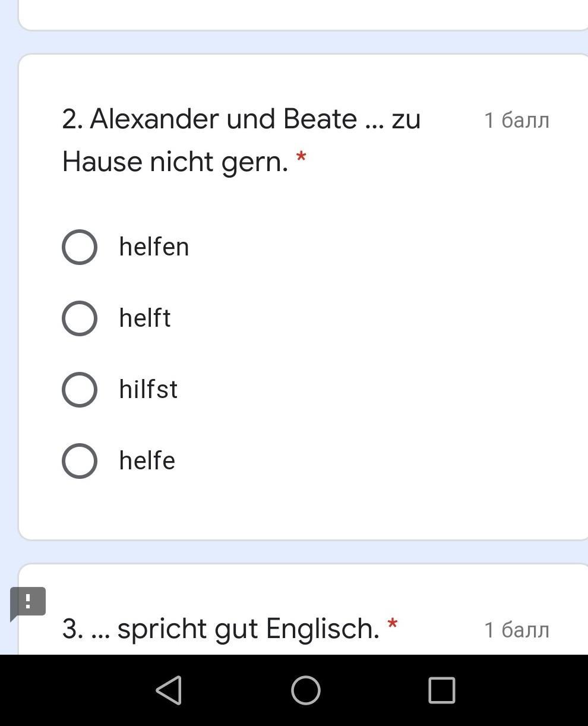Tap the 'hilfst' answer label text

148,390
